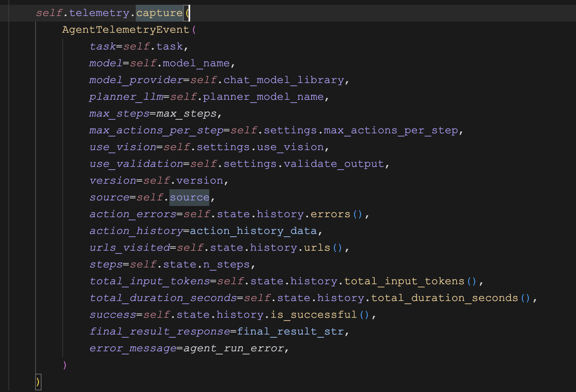Click 'urls' method on urls_visited line
The height and width of the screenshot is (392, 576).
click(x=317, y=248)
